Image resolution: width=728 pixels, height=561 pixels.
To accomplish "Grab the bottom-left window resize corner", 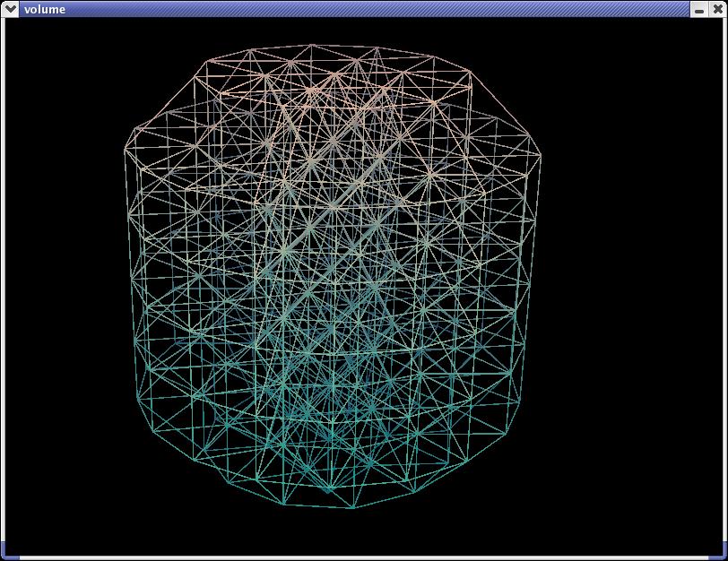I will coord(4,551).
